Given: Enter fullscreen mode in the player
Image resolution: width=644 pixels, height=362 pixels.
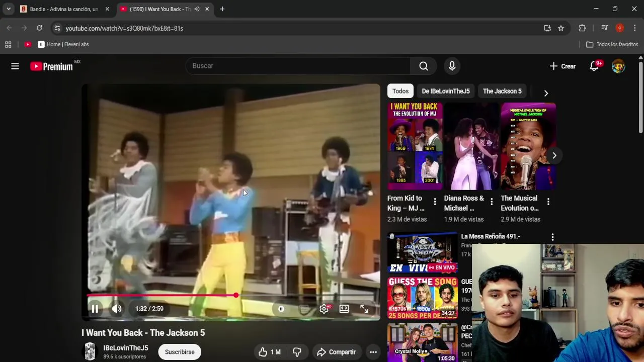Looking at the screenshot, I should (364, 309).
